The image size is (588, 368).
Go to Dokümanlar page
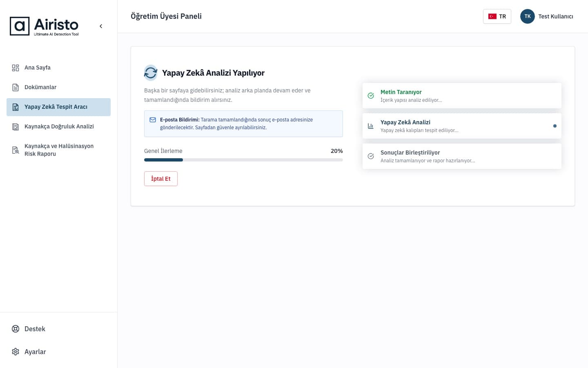pyautogui.click(x=58, y=88)
